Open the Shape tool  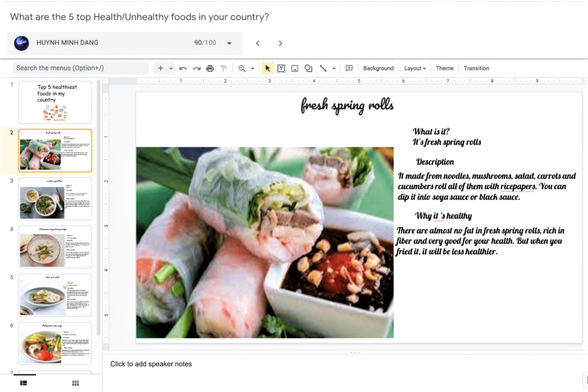click(x=308, y=68)
